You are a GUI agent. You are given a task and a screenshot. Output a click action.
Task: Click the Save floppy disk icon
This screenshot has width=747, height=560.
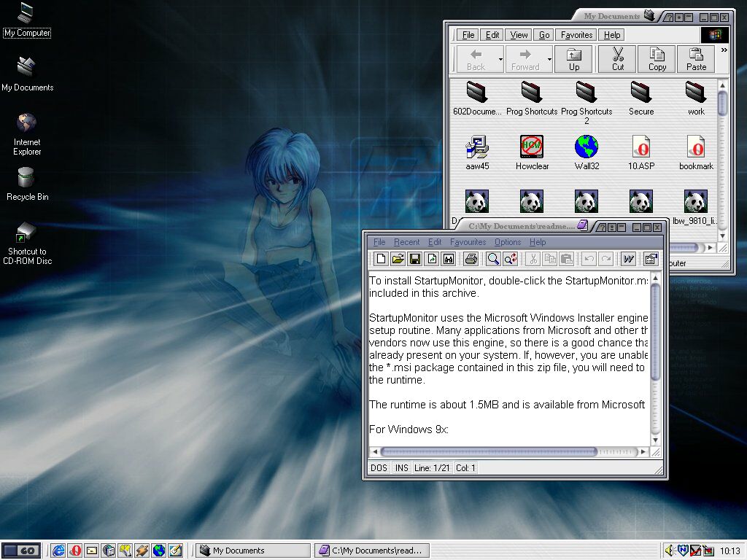tap(414, 259)
